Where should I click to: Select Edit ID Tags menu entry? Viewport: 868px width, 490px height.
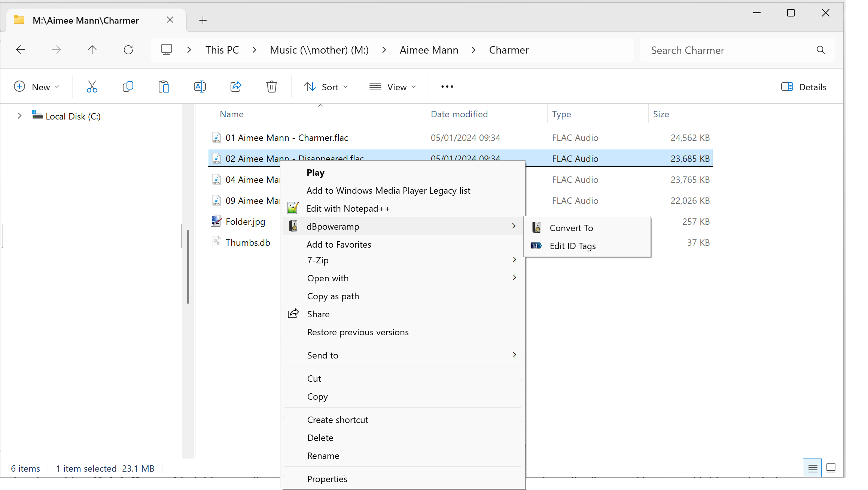(572, 246)
